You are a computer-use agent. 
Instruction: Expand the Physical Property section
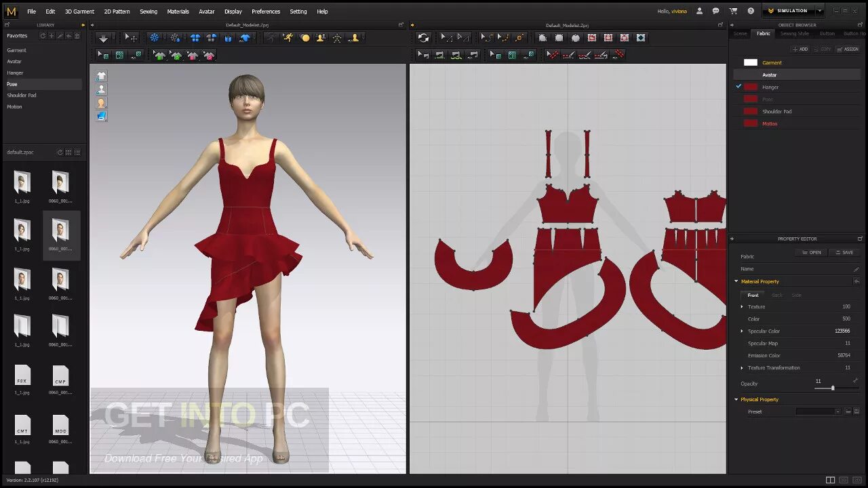[x=736, y=399]
